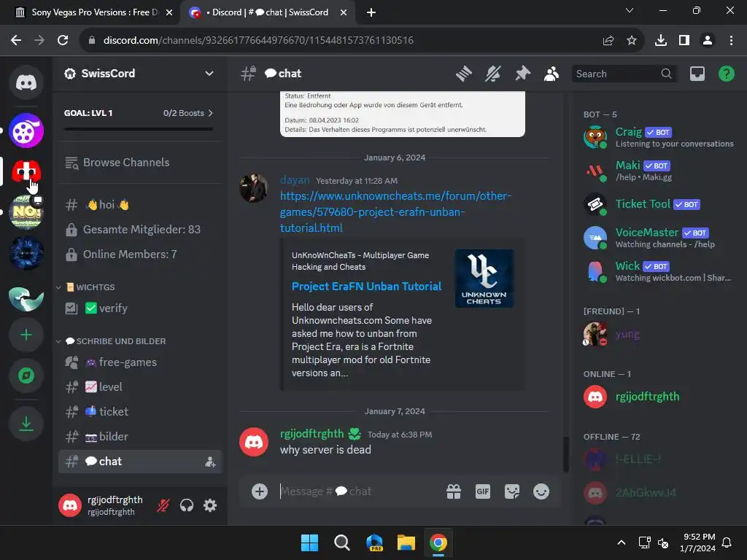
Task: Open User Settings gear icon
Action: (x=210, y=505)
